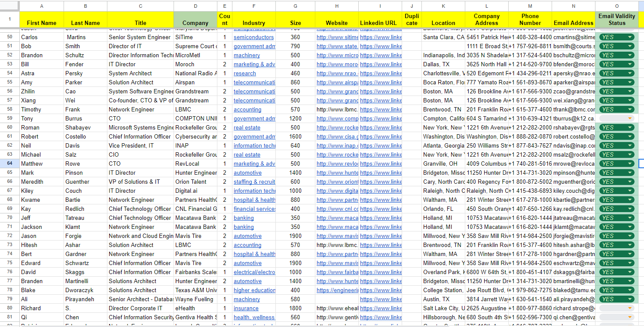
Task: Select the Wayne Fueling company cell
Action: point(195,299)
